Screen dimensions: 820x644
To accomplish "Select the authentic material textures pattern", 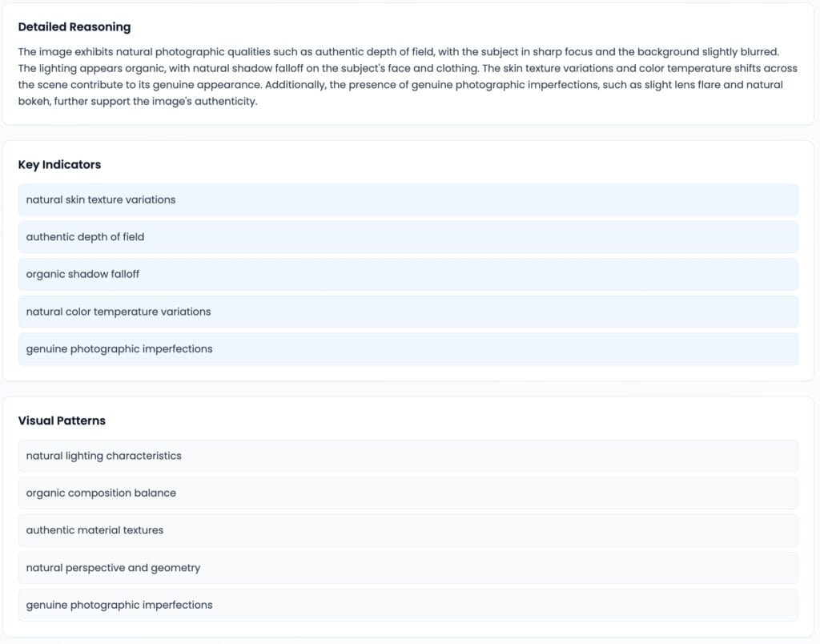I will click(x=408, y=530).
